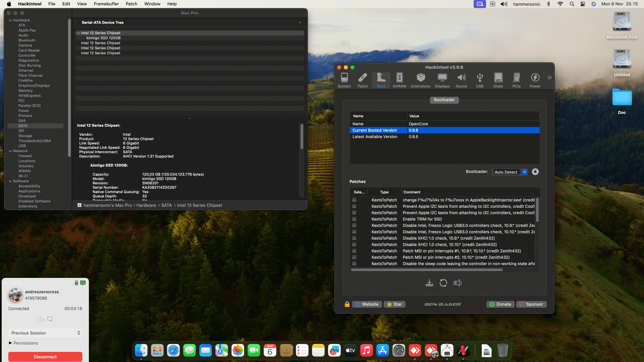Open App Store from the Dock

coord(383,351)
